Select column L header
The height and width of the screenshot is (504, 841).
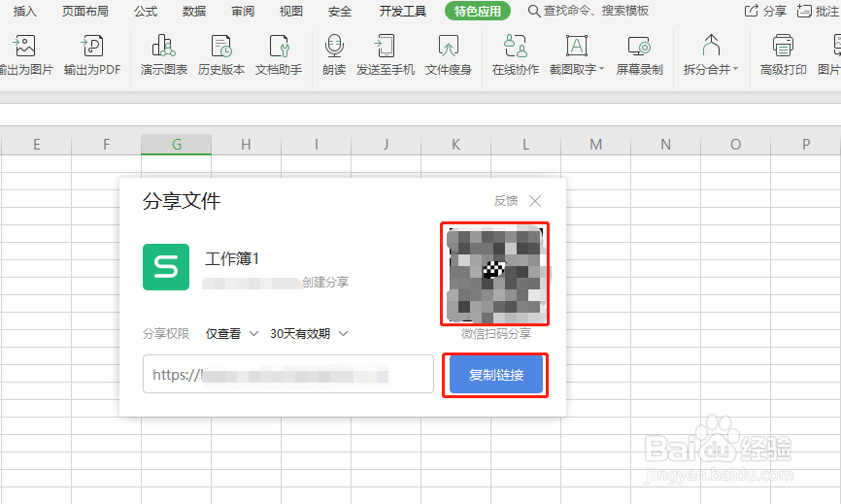(526, 145)
